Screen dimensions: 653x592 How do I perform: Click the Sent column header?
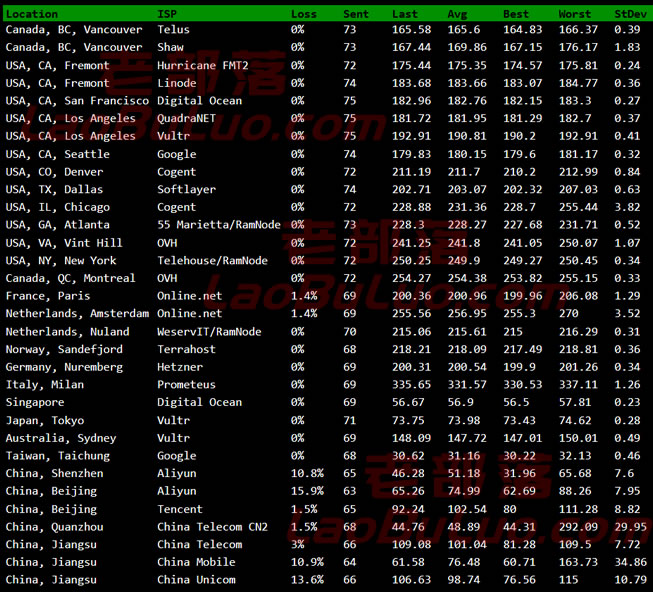coord(356,14)
